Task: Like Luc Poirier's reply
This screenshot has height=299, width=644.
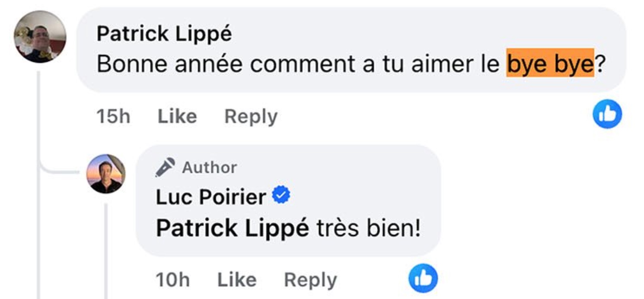Action: click(x=236, y=280)
